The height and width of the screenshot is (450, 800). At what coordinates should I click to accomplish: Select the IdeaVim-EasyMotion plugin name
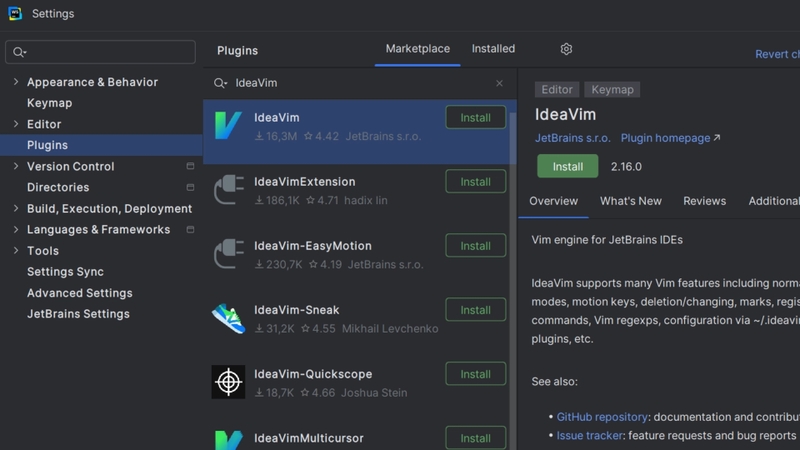[313, 246]
